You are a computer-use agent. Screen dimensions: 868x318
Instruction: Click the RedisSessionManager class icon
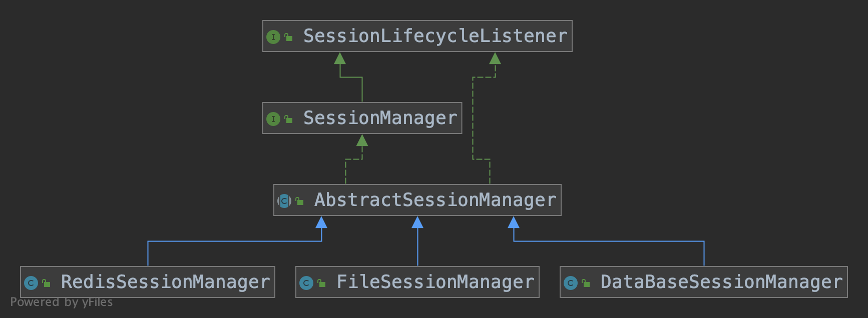(x=31, y=283)
